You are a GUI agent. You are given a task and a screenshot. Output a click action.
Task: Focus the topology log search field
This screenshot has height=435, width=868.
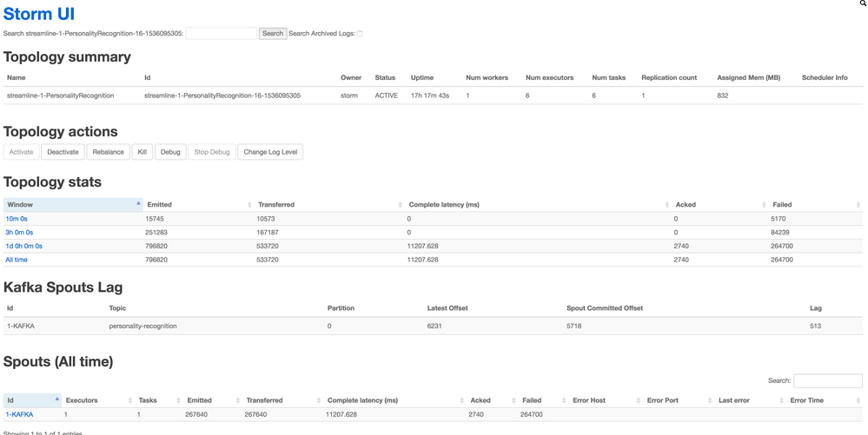coord(221,33)
